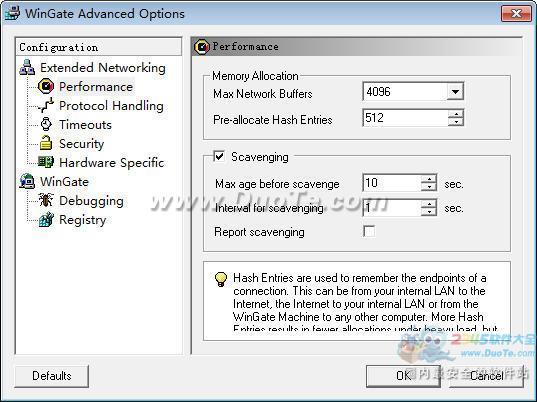Open Registry using its icon

pyautogui.click(x=46, y=219)
